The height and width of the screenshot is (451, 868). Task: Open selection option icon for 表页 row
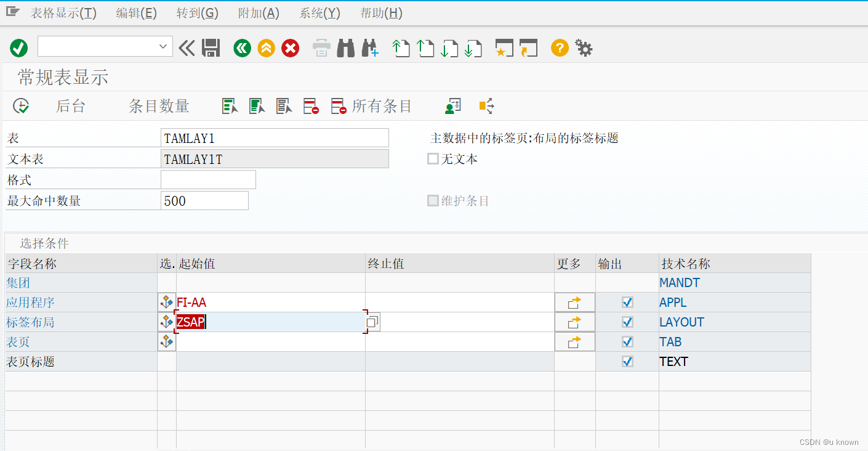click(x=167, y=342)
